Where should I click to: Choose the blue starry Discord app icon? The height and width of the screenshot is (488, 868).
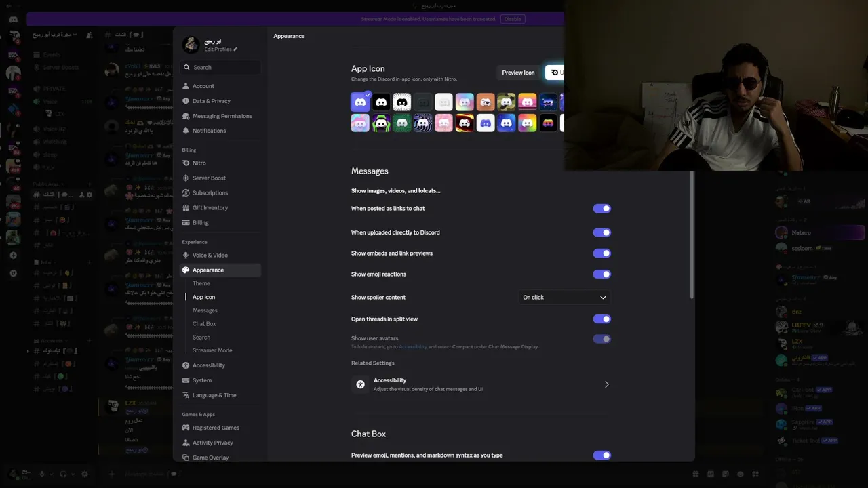pos(507,123)
